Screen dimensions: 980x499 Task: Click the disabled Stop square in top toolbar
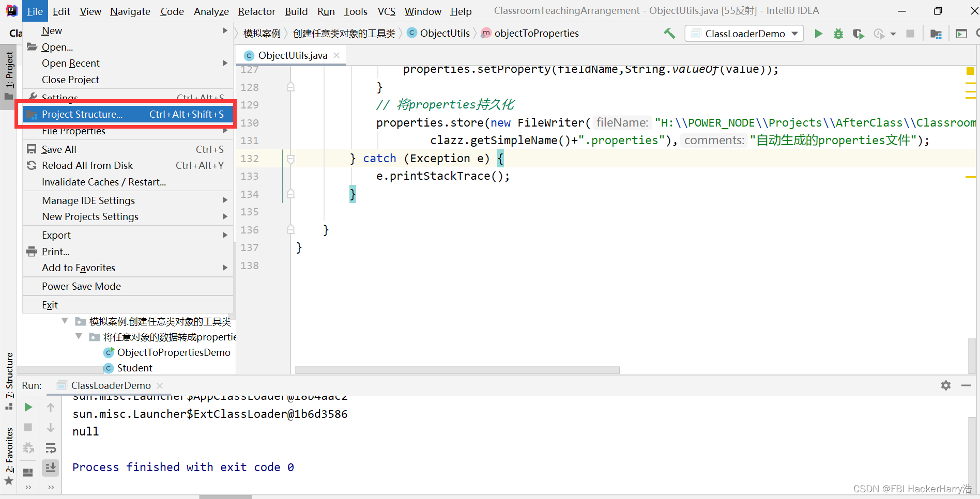(910, 34)
